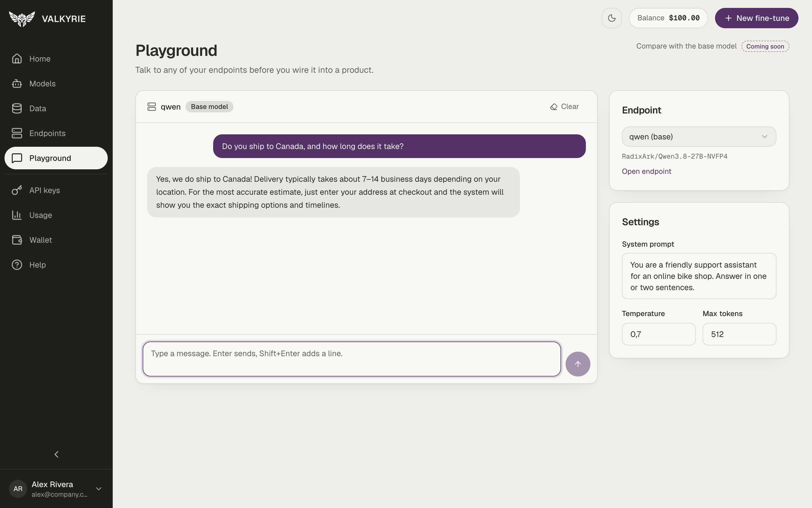Viewport: 812px width, 508px height.
Task: Click the user message about shipping to Canada
Action: pyautogui.click(x=399, y=146)
